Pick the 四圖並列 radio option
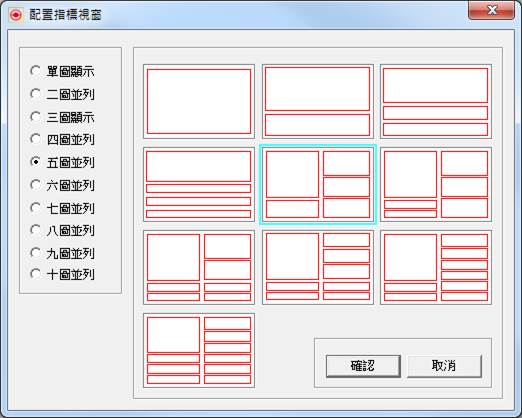The height and width of the screenshot is (418, 522). pyautogui.click(x=62, y=139)
